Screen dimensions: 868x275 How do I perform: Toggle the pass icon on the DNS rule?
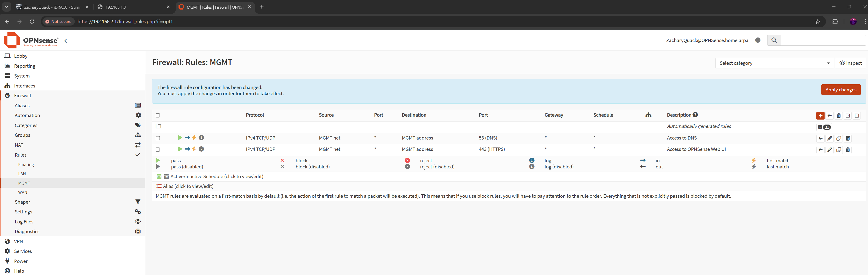pyautogui.click(x=180, y=138)
